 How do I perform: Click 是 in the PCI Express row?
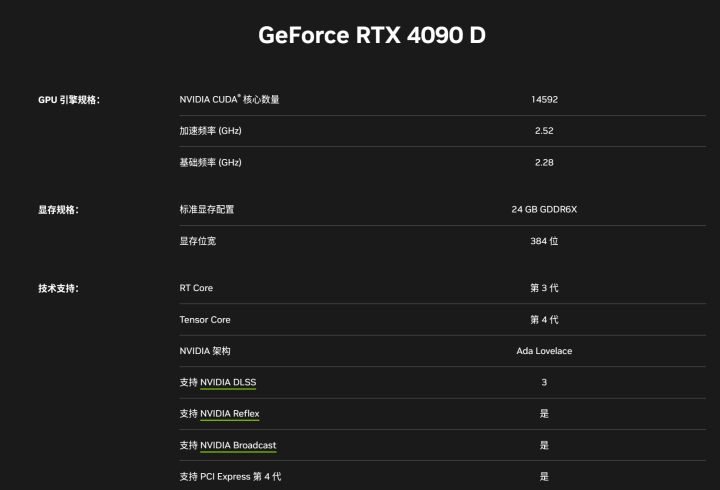point(544,477)
